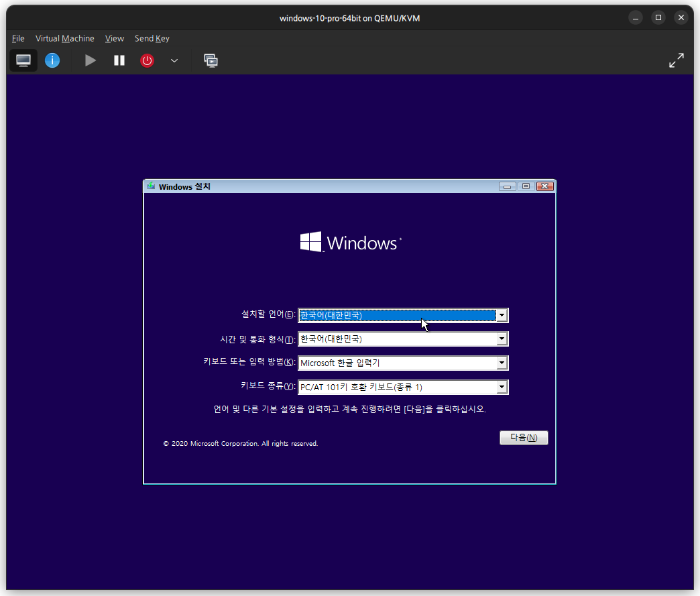Viewport: 700px width, 596px height.
Task: Open the manage VM snapshots icon
Action: tap(211, 60)
